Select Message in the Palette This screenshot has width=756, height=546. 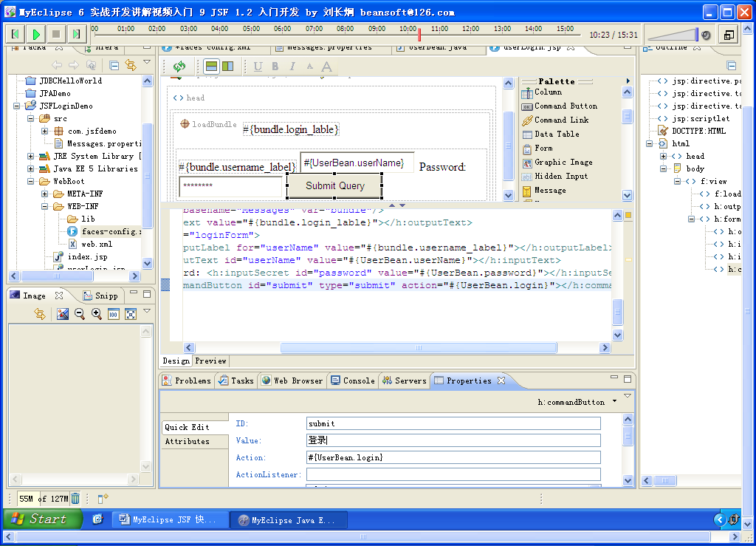click(x=544, y=190)
